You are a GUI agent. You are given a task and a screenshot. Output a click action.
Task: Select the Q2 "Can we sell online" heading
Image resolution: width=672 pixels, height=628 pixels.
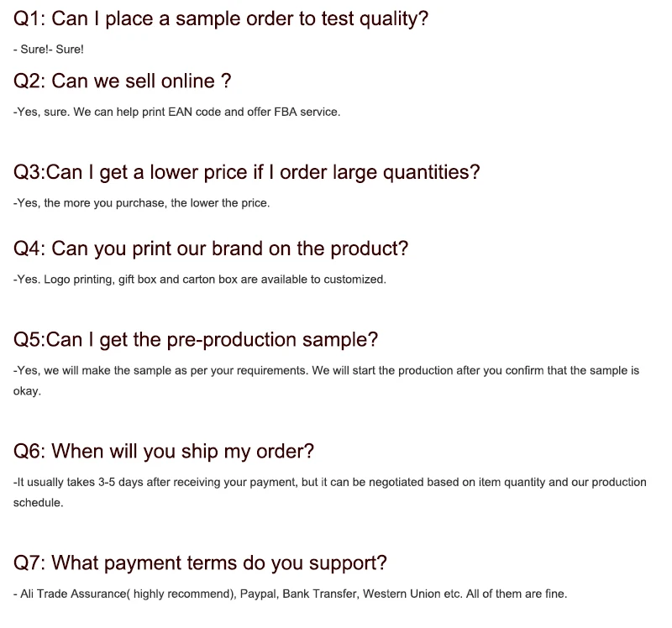(123, 81)
